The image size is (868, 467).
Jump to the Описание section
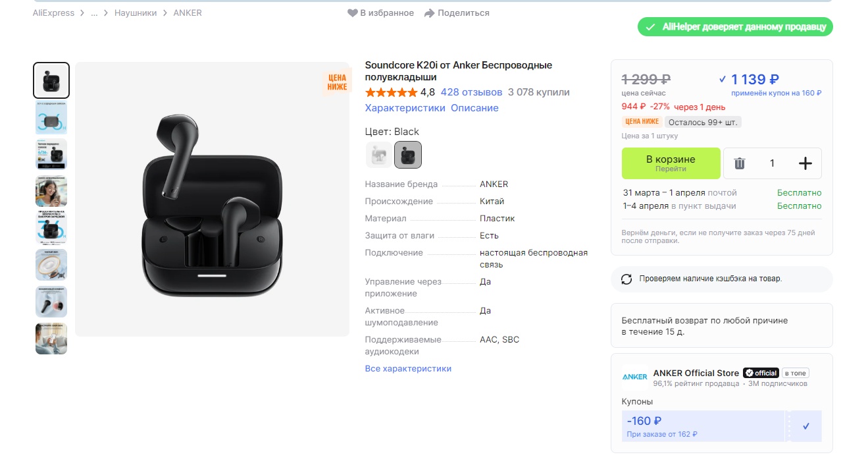pyautogui.click(x=474, y=108)
